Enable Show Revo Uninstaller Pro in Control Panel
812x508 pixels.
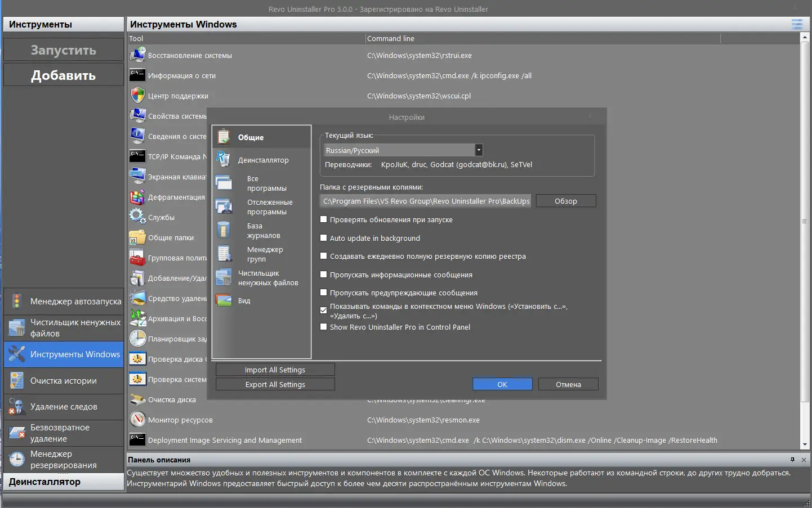(x=323, y=327)
